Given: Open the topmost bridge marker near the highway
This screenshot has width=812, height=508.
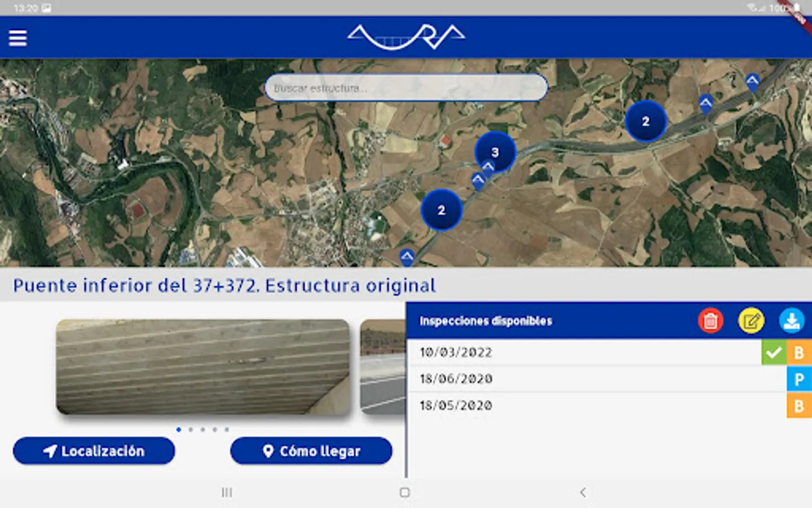Looking at the screenshot, I should click(751, 81).
